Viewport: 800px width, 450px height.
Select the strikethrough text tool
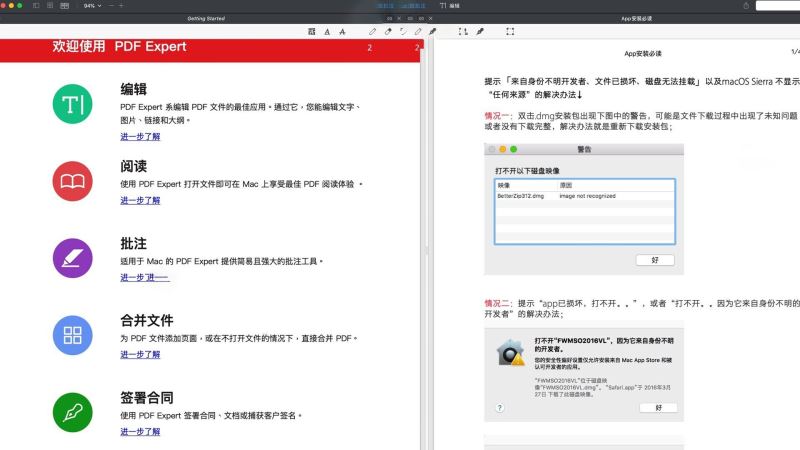(342, 32)
